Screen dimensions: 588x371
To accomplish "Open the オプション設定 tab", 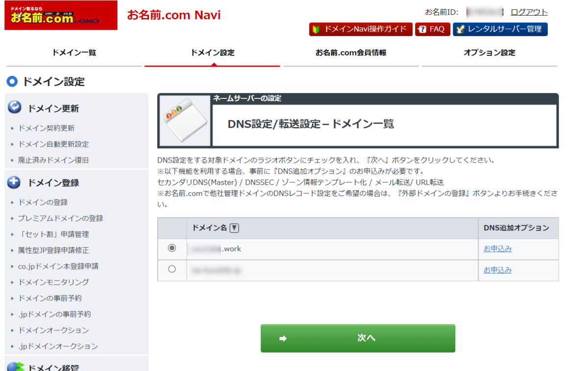I will (x=490, y=53).
